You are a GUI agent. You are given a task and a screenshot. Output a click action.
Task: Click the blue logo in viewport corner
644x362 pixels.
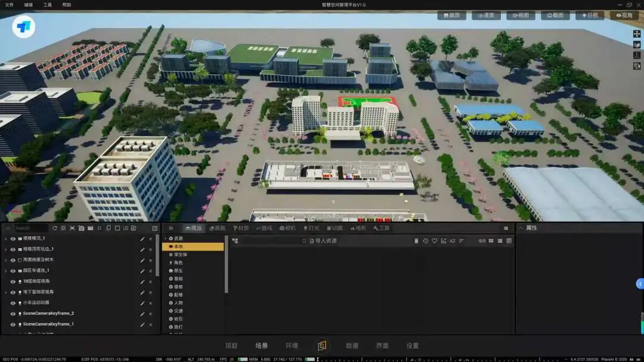23,27
